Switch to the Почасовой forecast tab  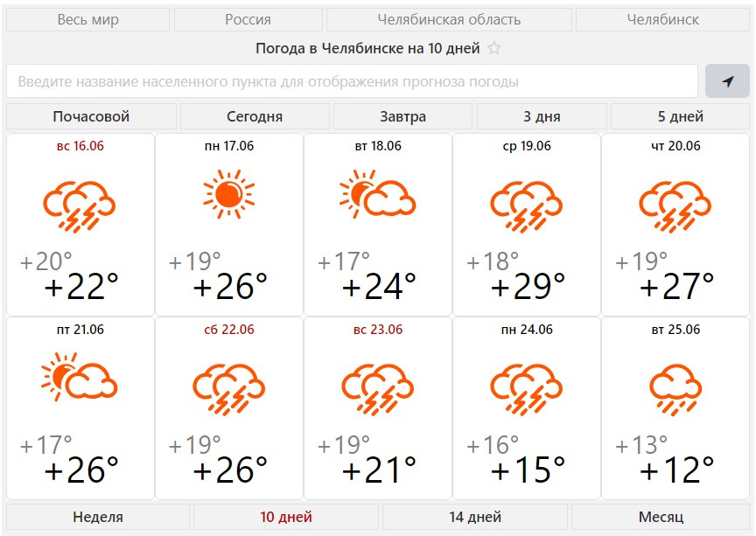(91, 116)
